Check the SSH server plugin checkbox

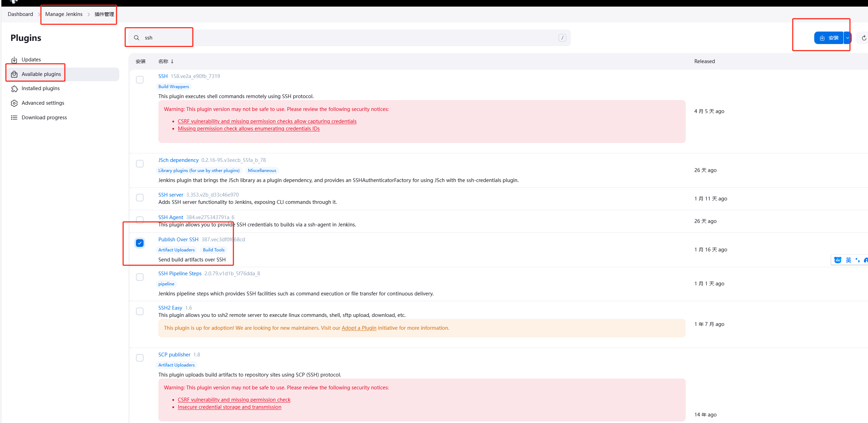tap(140, 198)
